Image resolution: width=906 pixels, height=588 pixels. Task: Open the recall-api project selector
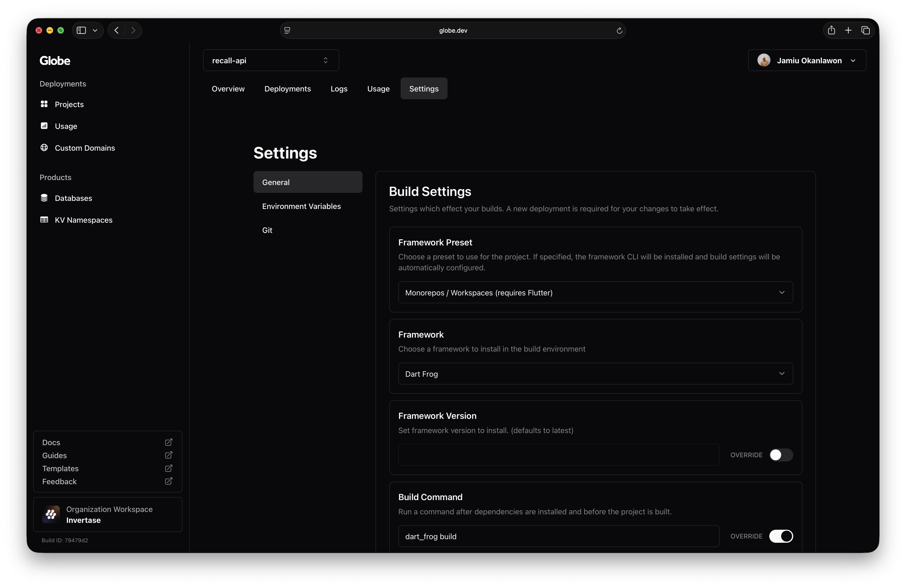[x=271, y=60]
